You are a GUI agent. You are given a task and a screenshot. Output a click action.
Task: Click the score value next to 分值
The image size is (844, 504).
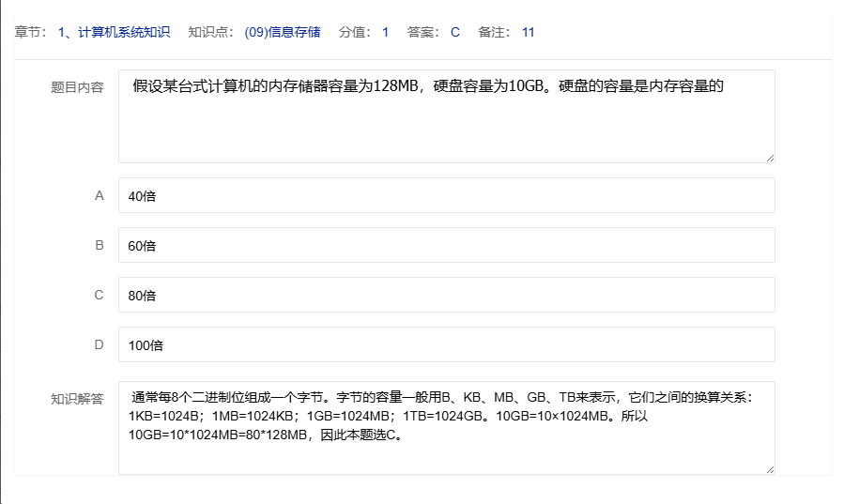tap(385, 32)
